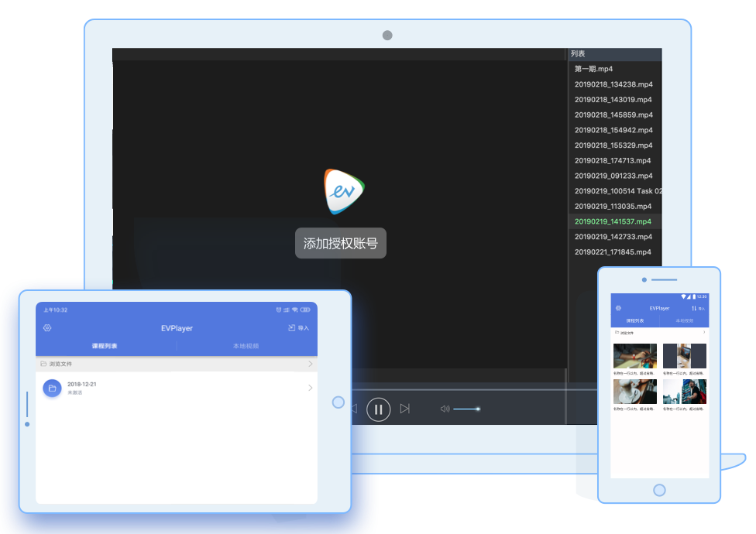Switch to 本地视频 tab on the tablet
This screenshot has height=534, width=756.
(246, 346)
